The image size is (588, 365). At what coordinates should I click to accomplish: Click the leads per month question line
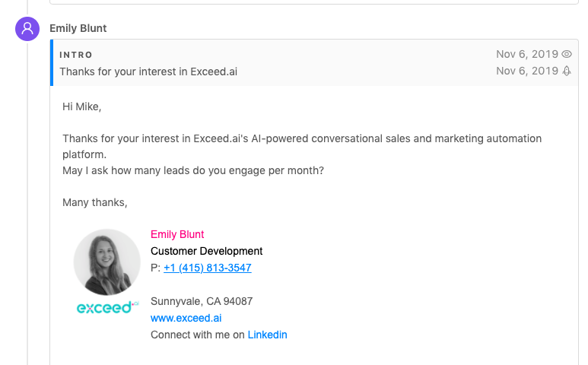pos(193,170)
